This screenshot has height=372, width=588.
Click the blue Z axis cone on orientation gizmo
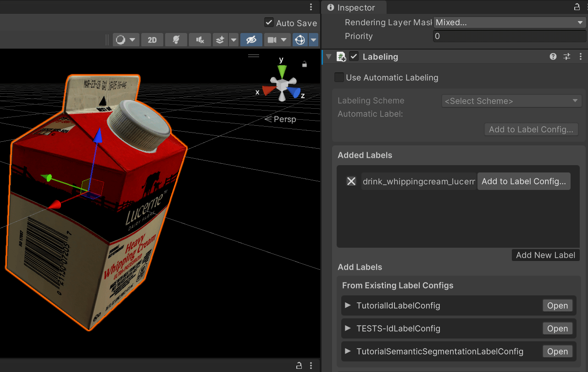click(294, 93)
